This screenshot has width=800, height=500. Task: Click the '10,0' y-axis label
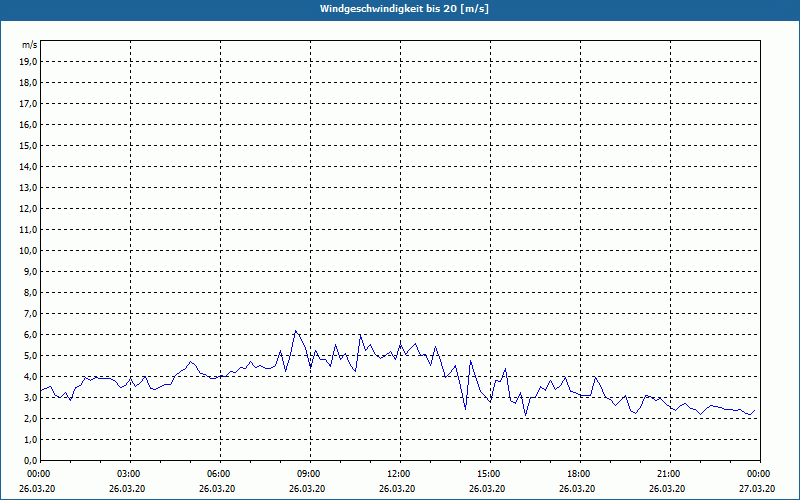(28, 251)
